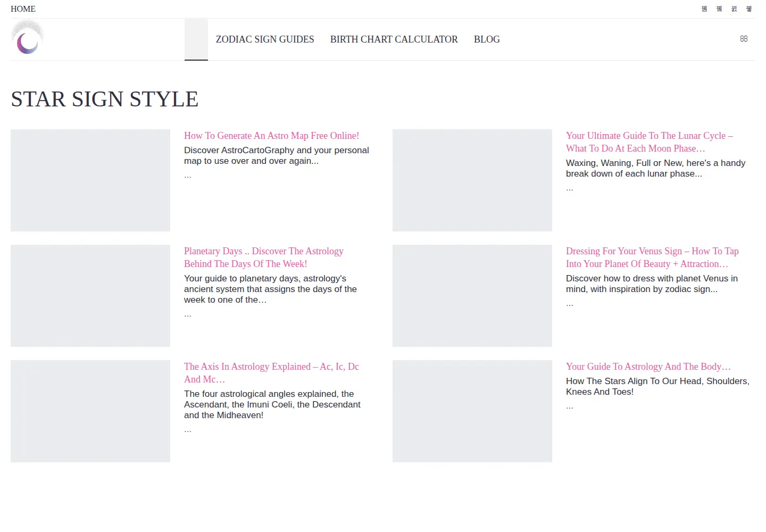Click the Venus Sign article thumbnail
766x532 pixels.
(472, 296)
